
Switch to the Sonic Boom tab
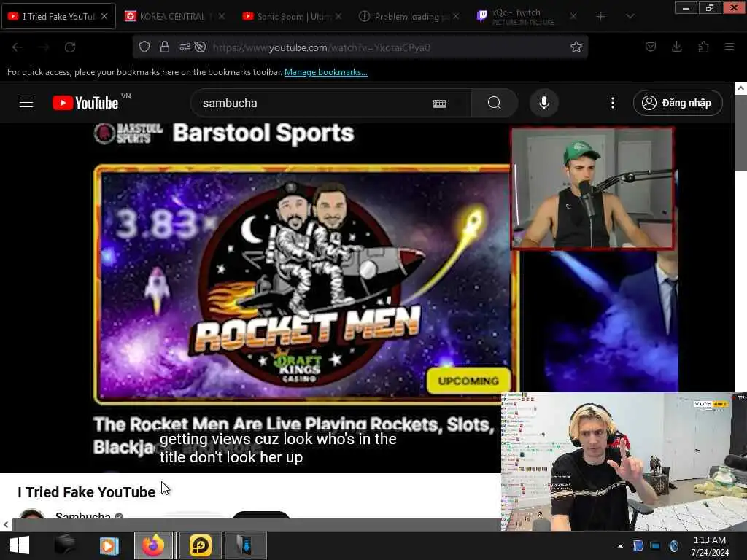click(293, 17)
